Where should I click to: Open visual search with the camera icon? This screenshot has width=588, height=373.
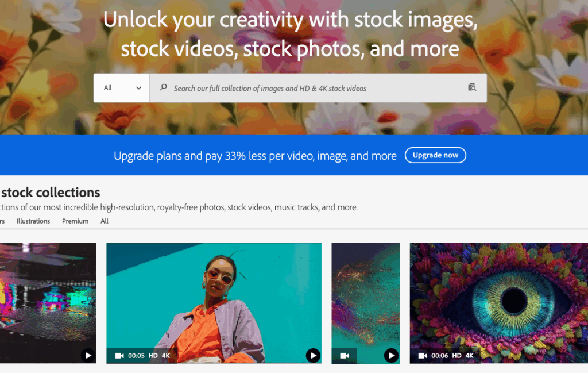pos(472,87)
